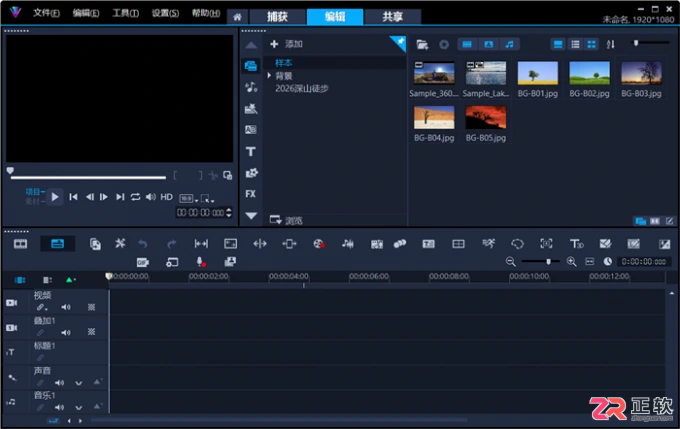Switch to the 共享 tab
Screen dimensions: 680x429
[x=392, y=17]
